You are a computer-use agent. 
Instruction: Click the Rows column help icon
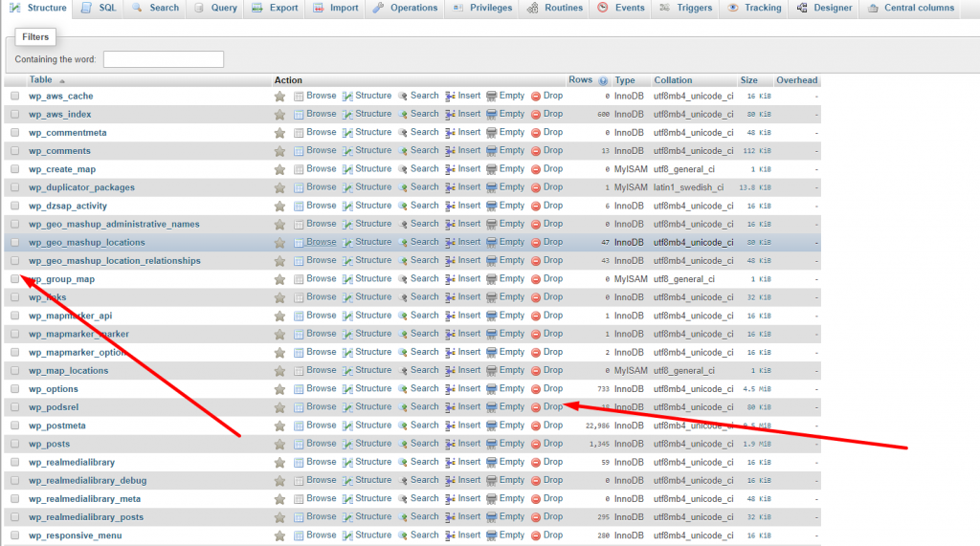[603, 80]
